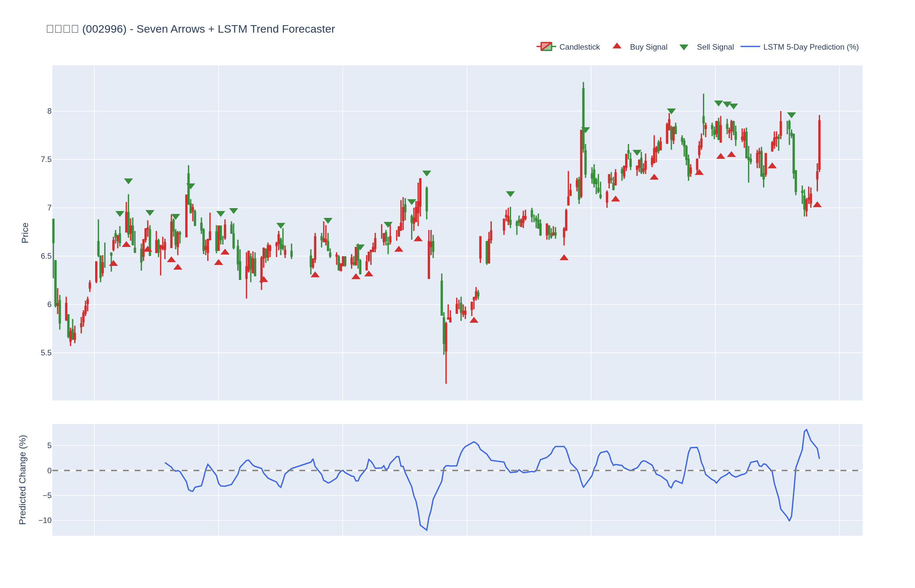This screenshot has width=915, height=588.
Task: Click the chart title with code 002996
Action: 191,29
